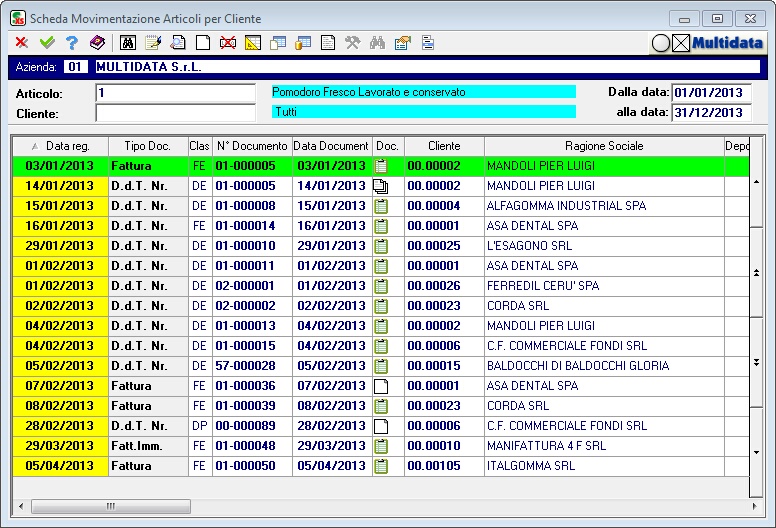Sort by Data reg. column header
776x528 pixels.
point(60,146)
